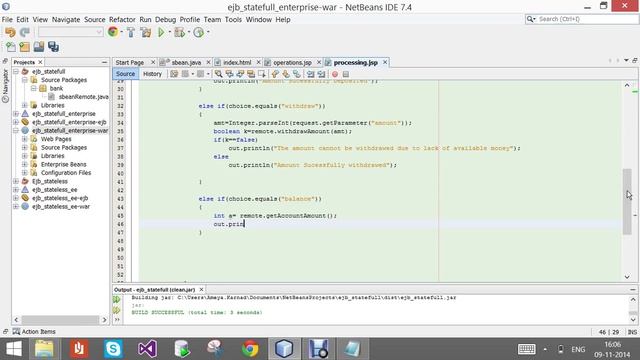Click the Save All disks icon
This screenshot has width=640, height=360.
53,47
